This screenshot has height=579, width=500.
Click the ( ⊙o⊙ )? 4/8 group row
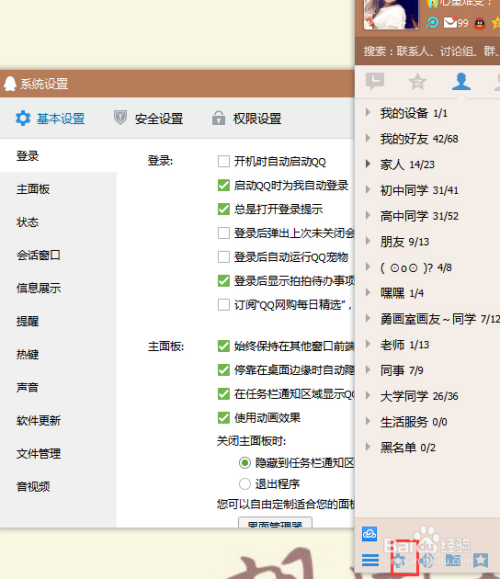click(427, 267)
